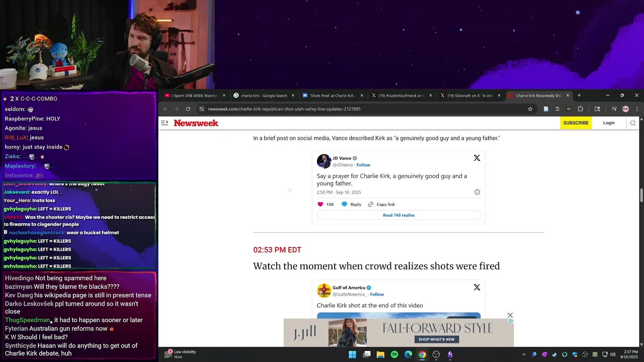
Task: Click the browser back arrow
Action: [x=166, y=109]
